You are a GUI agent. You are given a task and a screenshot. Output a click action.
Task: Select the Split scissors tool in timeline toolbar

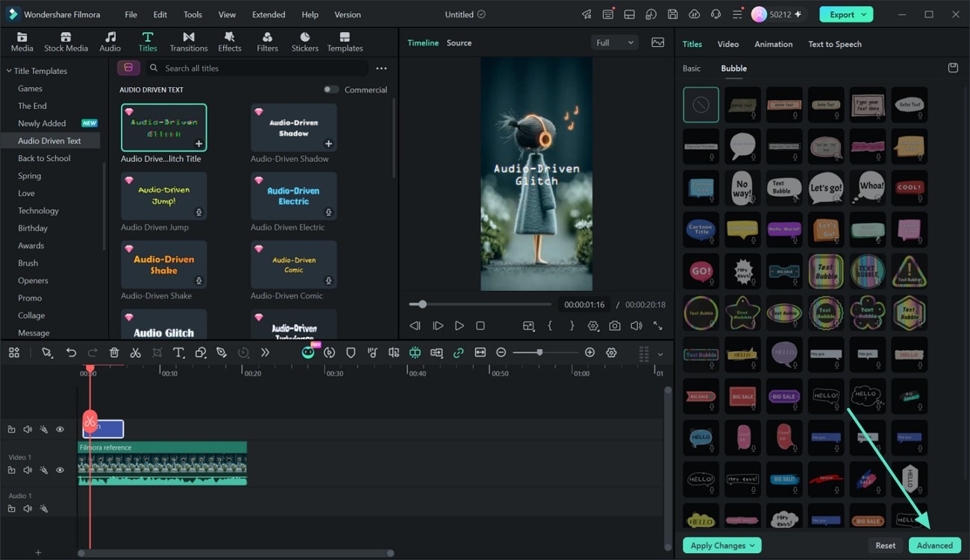pos(135,353)
